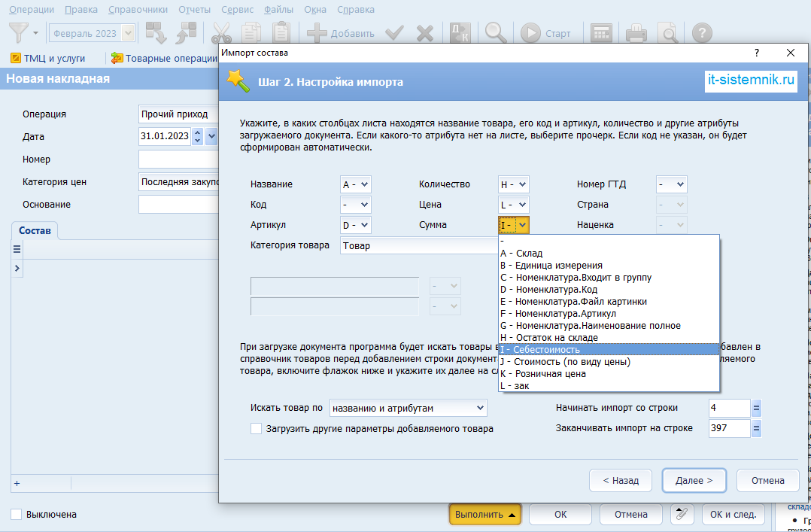811x532 pixels.
Task: Open the Отчеты menu
Action: coord(194,9)
